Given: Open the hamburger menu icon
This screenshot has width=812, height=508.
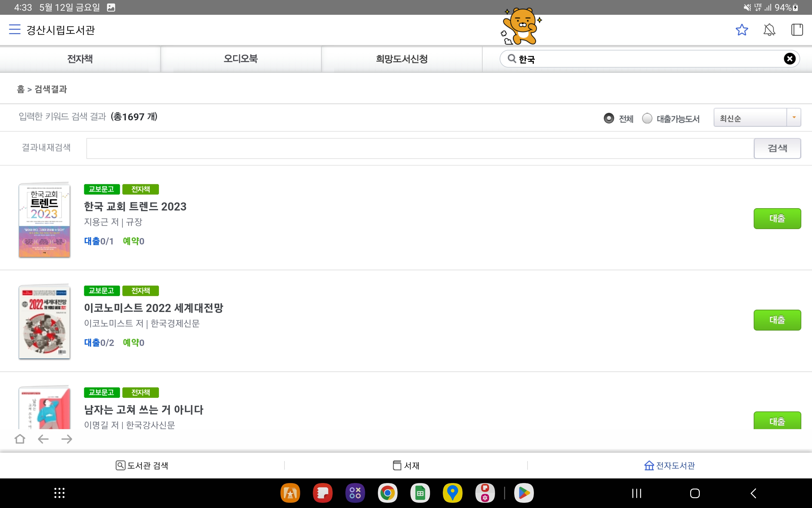Looking at the screenshot, I should tap(14, 30).
